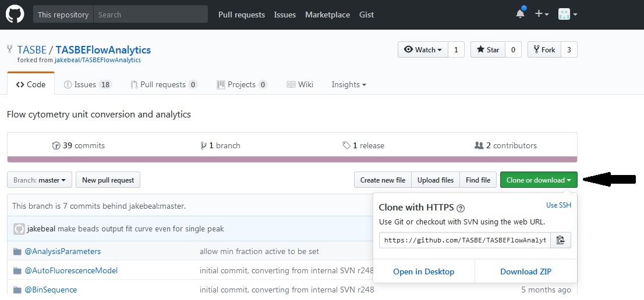
Task: Click the This repository search scope
Action: click(63, 15)
